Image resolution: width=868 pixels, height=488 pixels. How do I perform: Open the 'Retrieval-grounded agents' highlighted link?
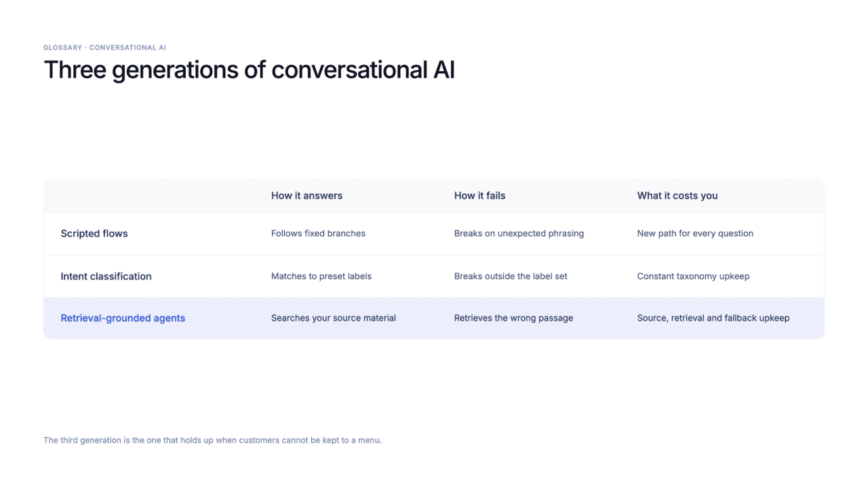123,319
